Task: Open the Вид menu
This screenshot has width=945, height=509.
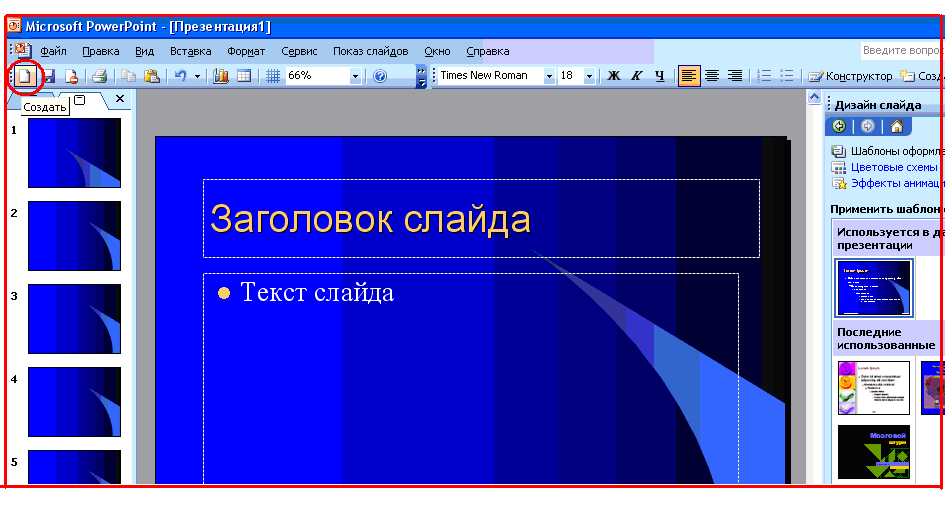Action: click(144, 51)
